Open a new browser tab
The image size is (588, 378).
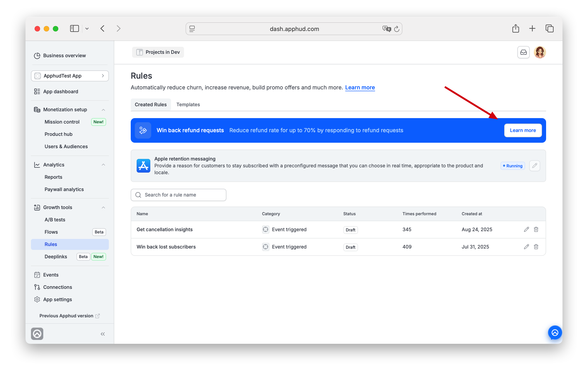pyautogui.click(x=532, y=28)
